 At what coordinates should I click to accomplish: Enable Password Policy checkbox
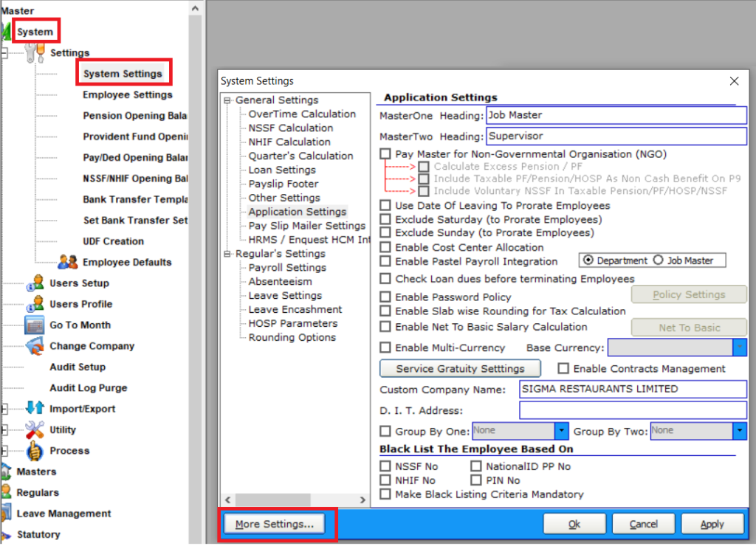point(385,297)
